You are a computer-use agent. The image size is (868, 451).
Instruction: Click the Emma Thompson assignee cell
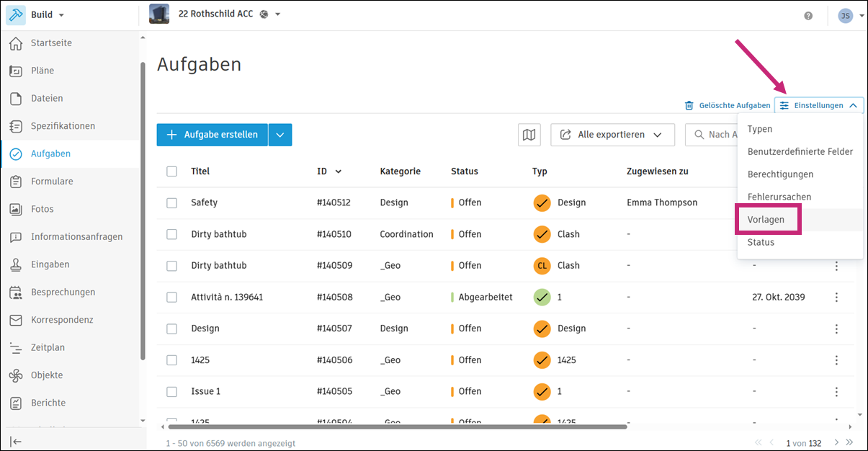coord(662,203)
